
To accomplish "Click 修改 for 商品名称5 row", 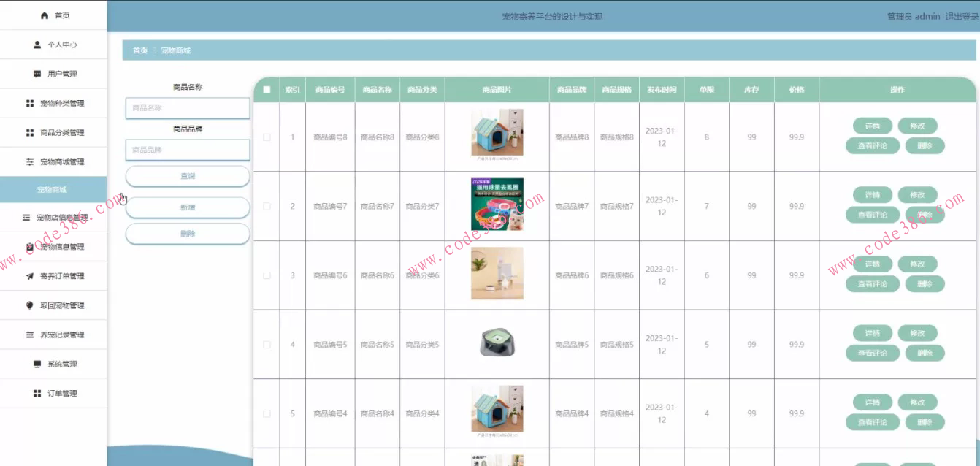I will tap(918, 333).
